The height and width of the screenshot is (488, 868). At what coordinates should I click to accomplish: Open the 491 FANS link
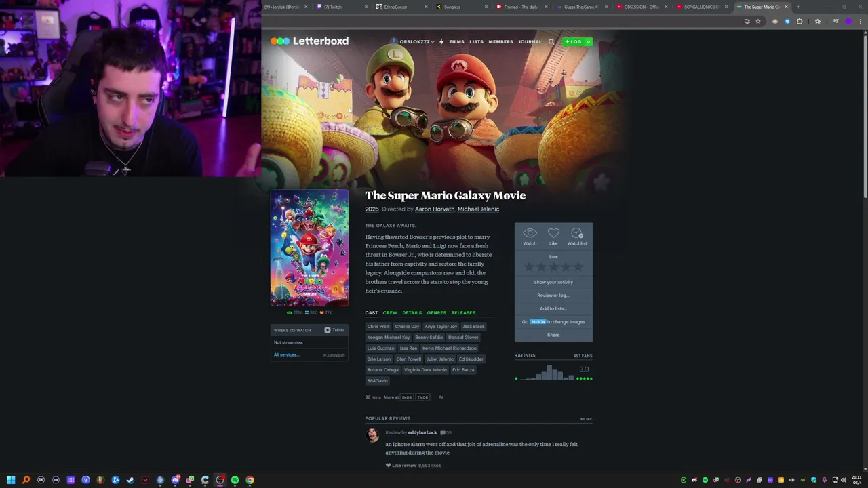(583, 355)
